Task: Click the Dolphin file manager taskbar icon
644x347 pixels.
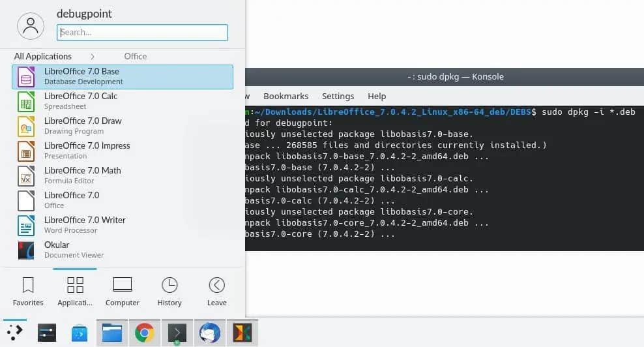Action: [x=112, y=333]
